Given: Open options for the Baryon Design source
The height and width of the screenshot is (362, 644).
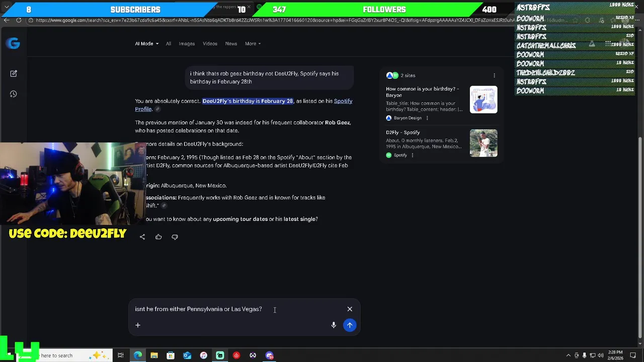Looking at the screenshot, I should (x=427, y=118).
